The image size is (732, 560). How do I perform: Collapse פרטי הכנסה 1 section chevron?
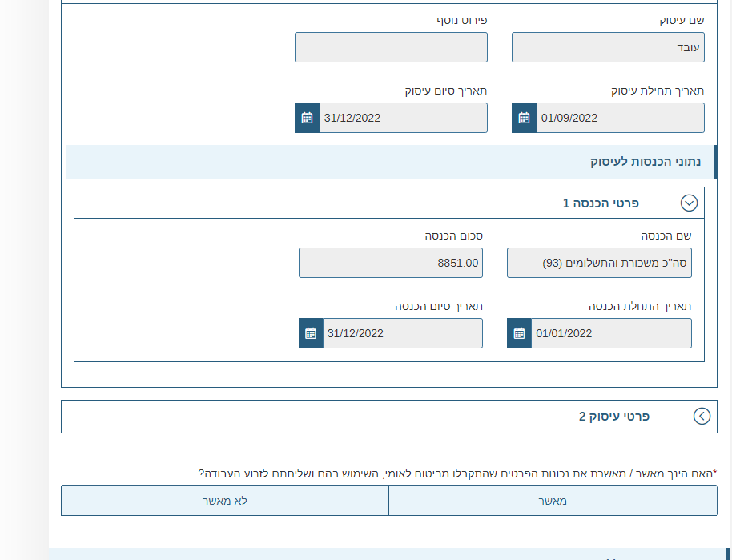coord(689,203)
